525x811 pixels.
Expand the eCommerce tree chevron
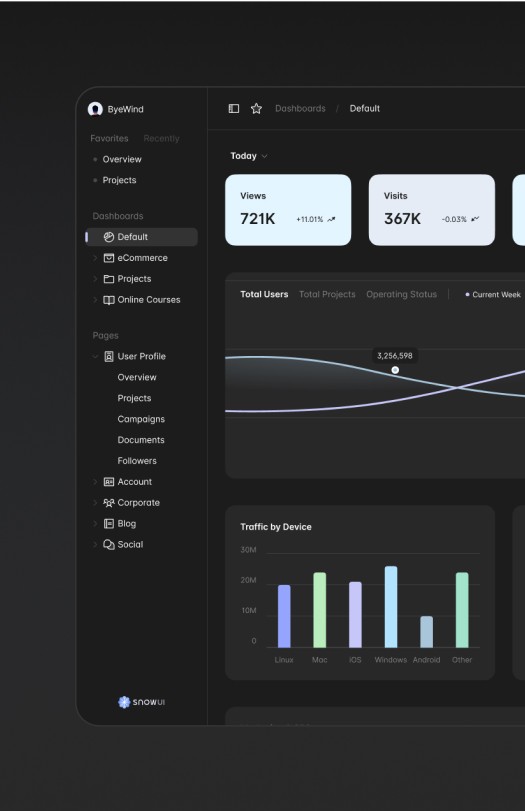[x=95, y=258]
